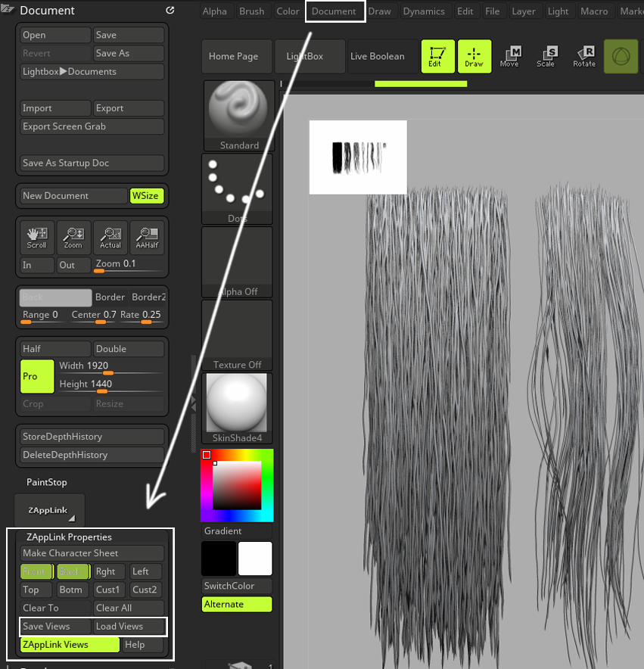The height and width of the screenshot is (669, 644).
Task: Click the Live Boolean button
Action: [x=383, y=56]
